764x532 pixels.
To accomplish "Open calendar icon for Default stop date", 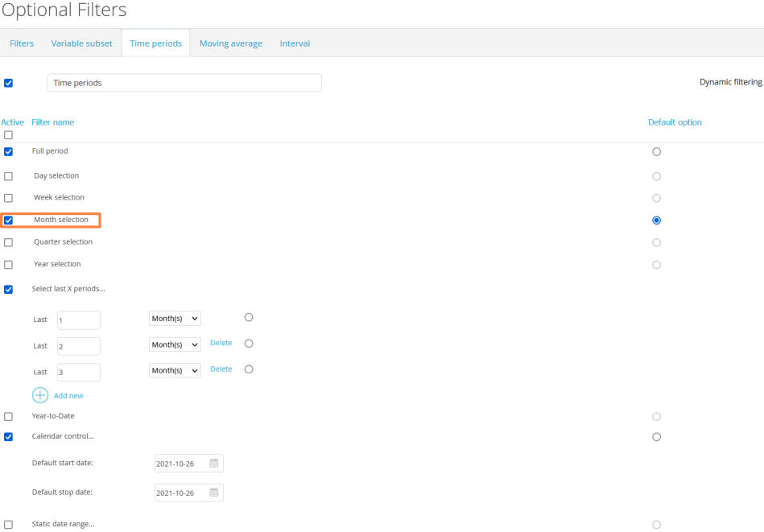I will [x=214, y=493].
